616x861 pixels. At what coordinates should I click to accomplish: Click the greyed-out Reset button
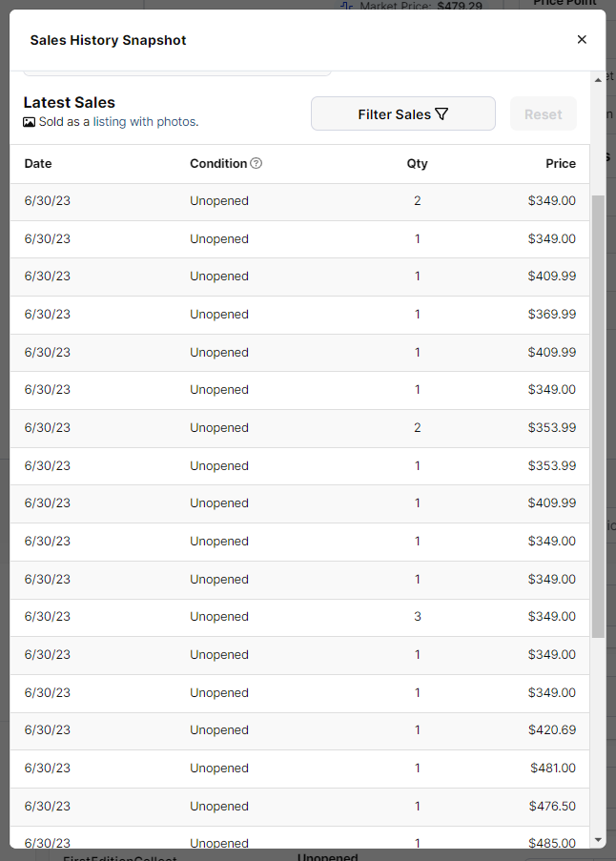click(543, 113)
